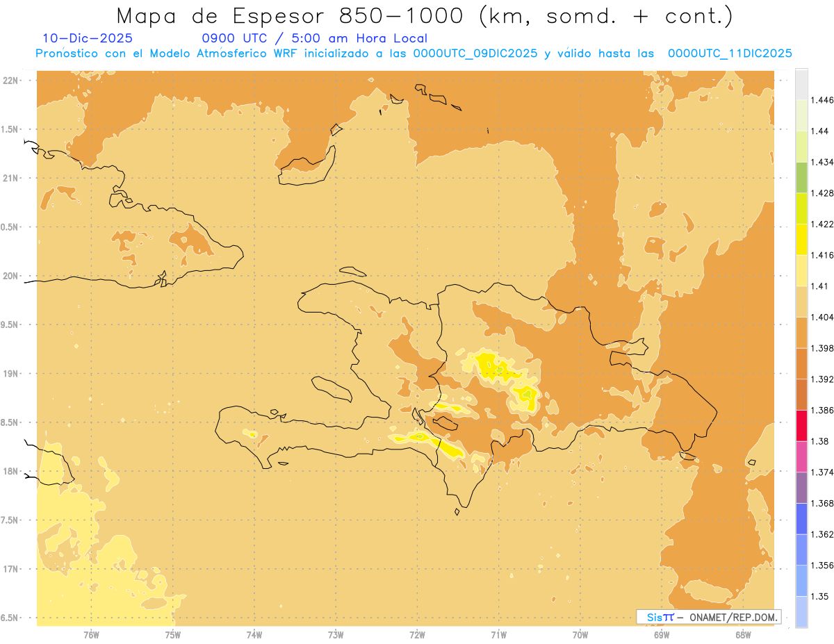834x644 pixels.
Task: Pick the pink legend swatch 1.374-1.38
Action: 801,456
